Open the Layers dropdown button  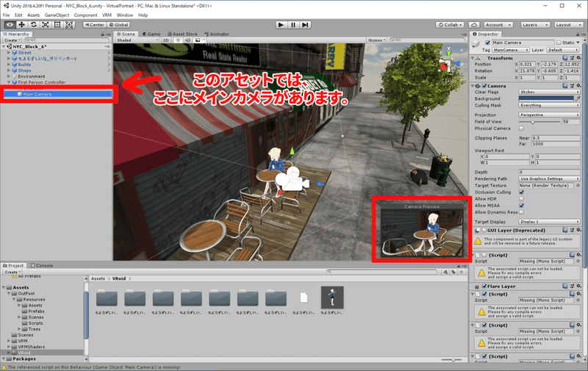point(536,25)
